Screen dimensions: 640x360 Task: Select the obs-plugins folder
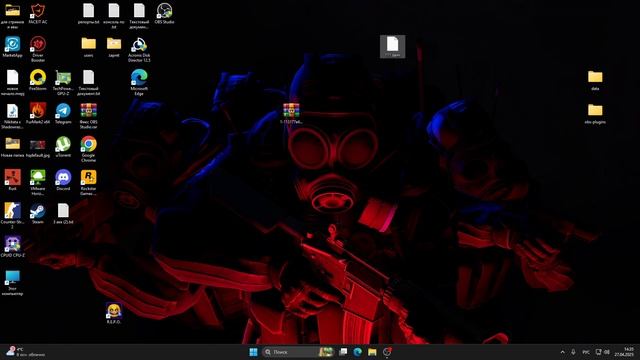595,114
